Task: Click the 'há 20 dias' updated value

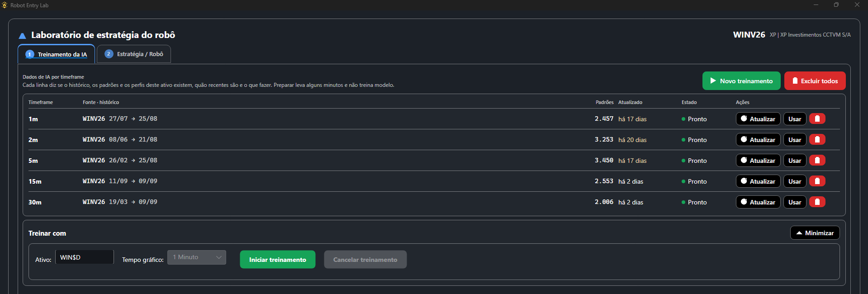Action: pos(632,140)
